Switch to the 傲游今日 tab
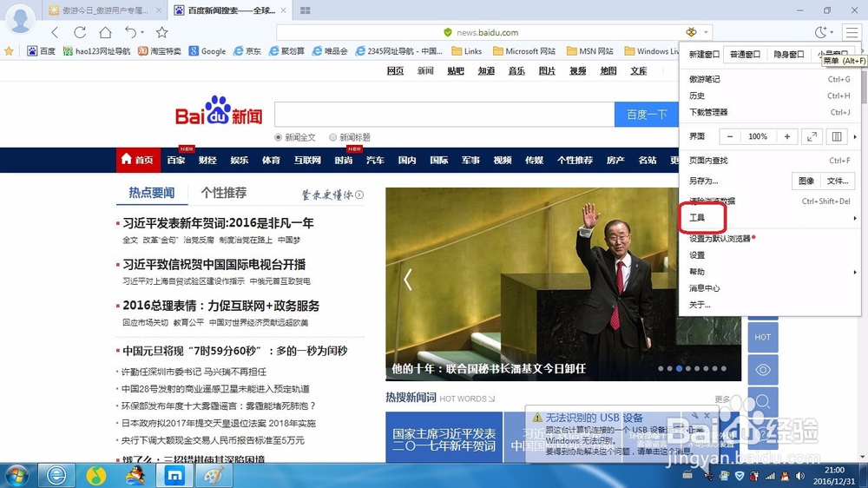 tap(105, 10)
